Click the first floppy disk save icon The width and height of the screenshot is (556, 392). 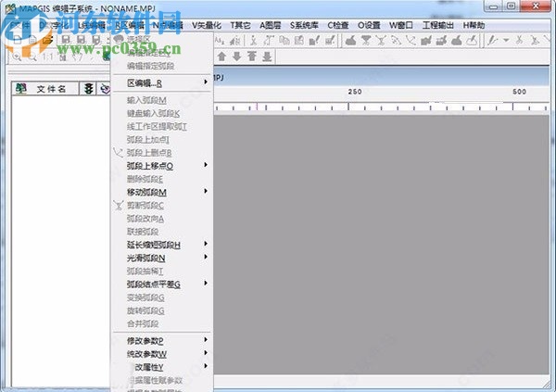[x=66, y=40]
